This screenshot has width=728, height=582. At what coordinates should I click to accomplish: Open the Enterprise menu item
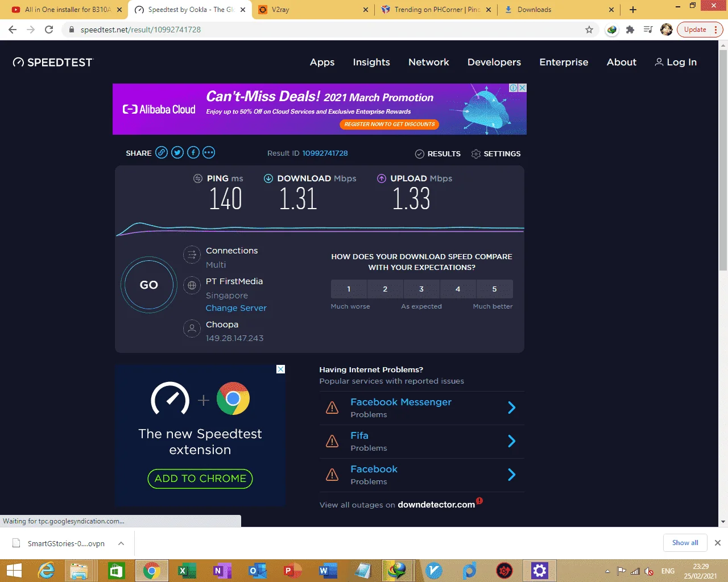pyautogui.click(x=564, y=63)
